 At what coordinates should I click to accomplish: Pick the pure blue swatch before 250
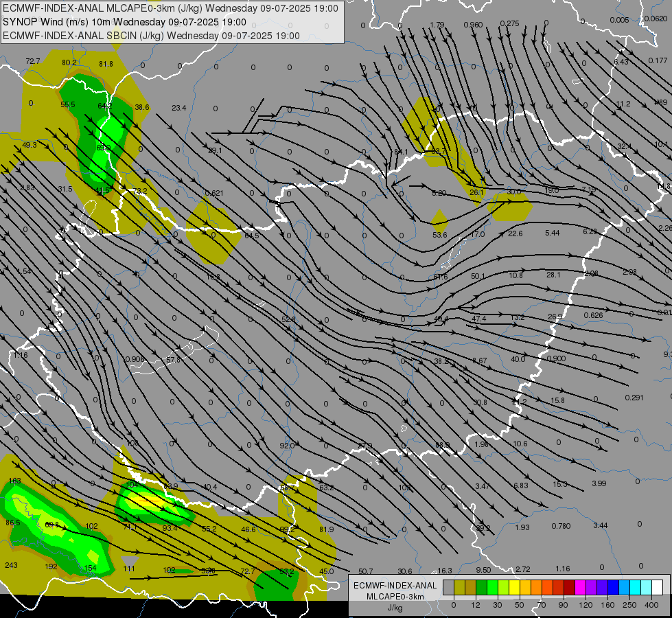tap(613, 588)
